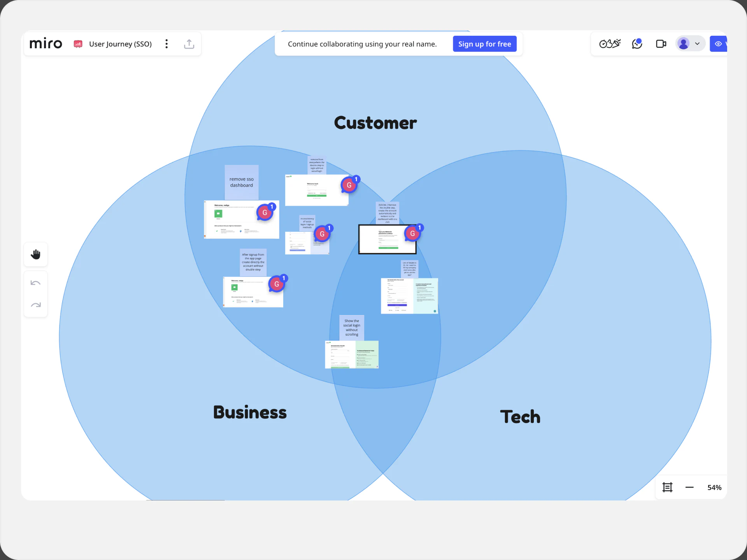The width and height of the screenshot is (747, 560).
Task: Click the undo arrow
Action: tap(35, 283)
